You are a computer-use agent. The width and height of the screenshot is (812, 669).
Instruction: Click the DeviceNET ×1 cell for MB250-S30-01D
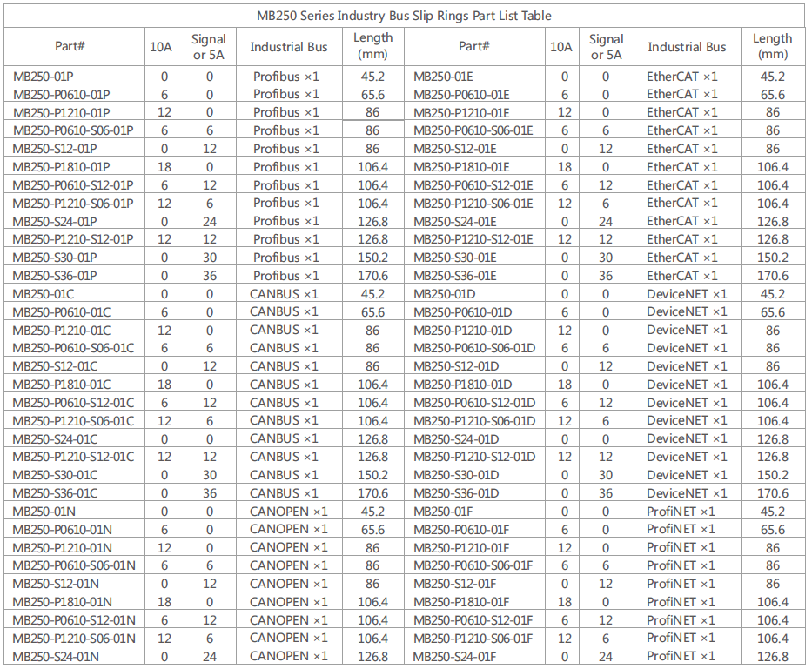(687, 475)
